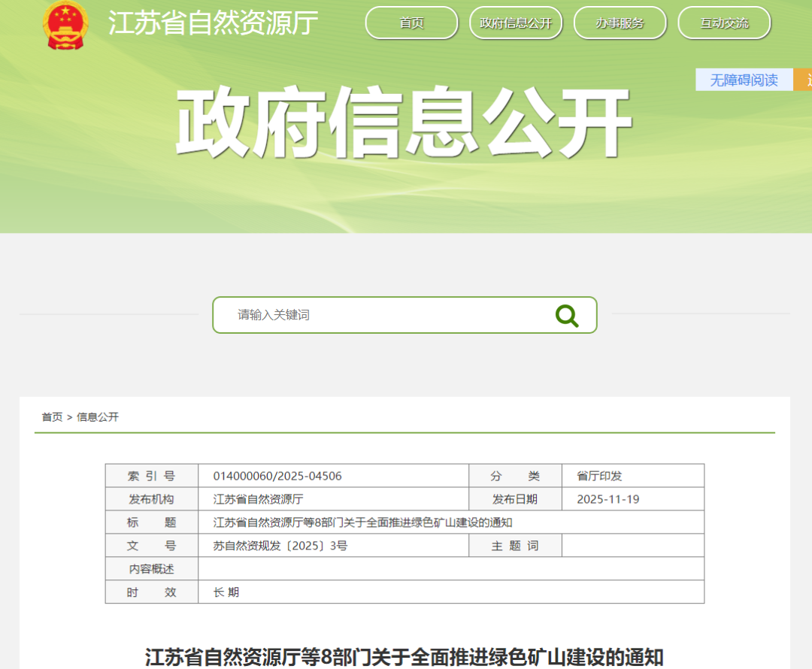
Task: Click the document number 苏自然资规发〔2025〕3号
Action: tap(280, 546)
